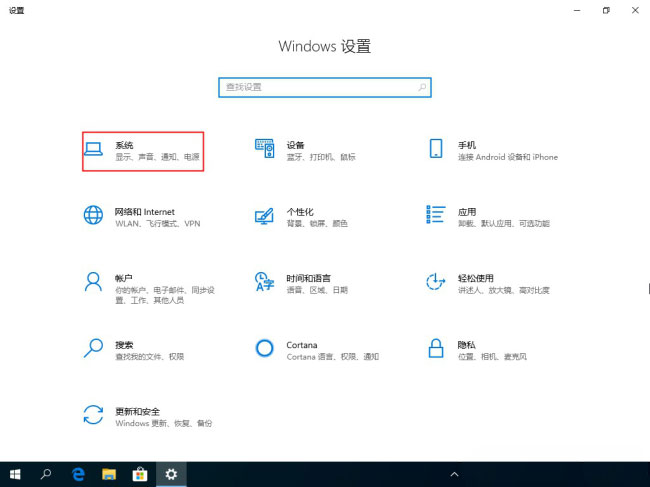Click the 网络和 Internet globe icon

(93, 215)
